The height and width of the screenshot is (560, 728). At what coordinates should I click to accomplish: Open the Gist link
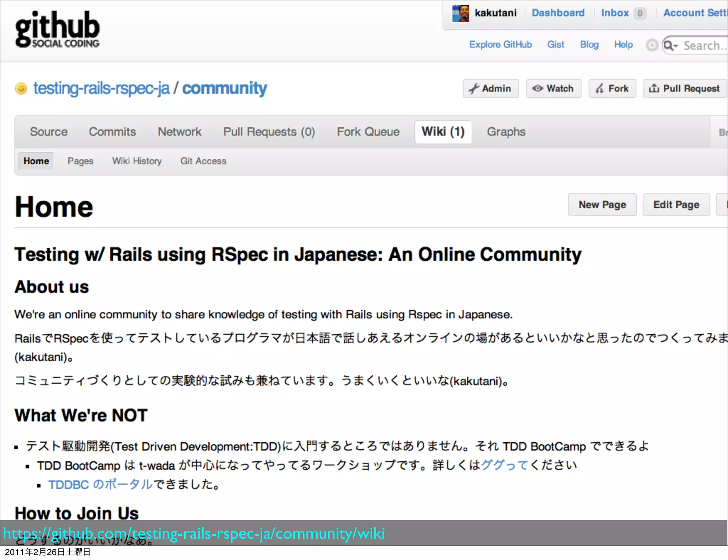pyautogui.click(x=556, y=44)
